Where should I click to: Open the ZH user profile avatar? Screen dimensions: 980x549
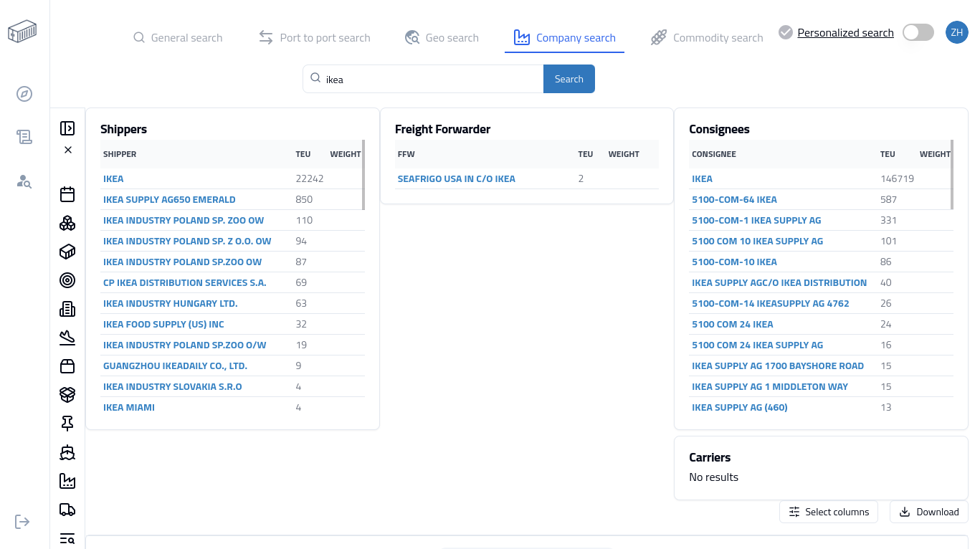point(957,32)
